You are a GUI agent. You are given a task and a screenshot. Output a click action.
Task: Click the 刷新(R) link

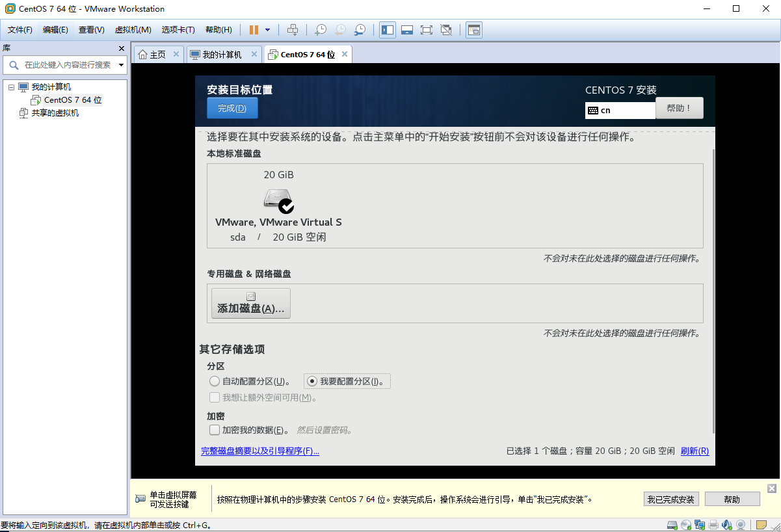click(x=695, y=451)
